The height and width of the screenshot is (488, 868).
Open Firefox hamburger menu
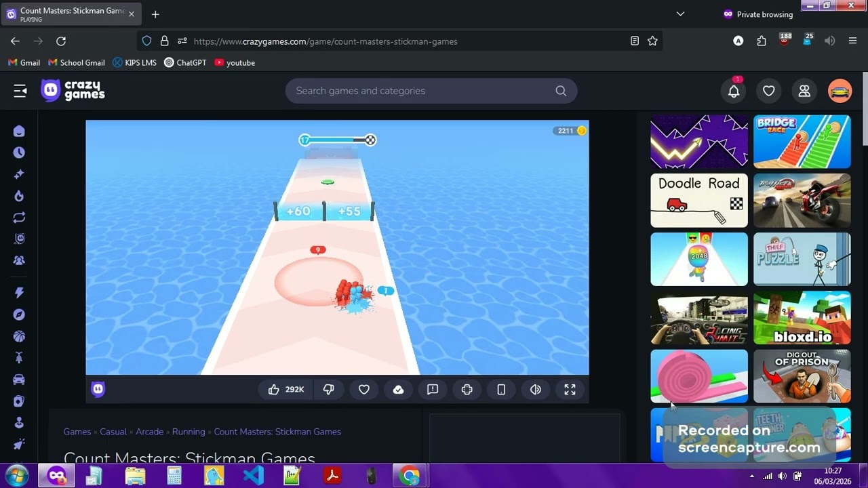[852, 41]
